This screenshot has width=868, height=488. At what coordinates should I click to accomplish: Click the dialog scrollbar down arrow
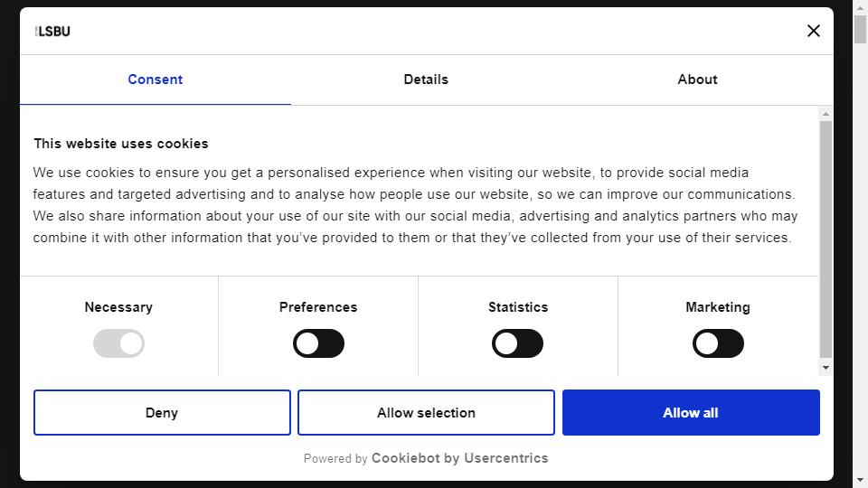point(826,368)
